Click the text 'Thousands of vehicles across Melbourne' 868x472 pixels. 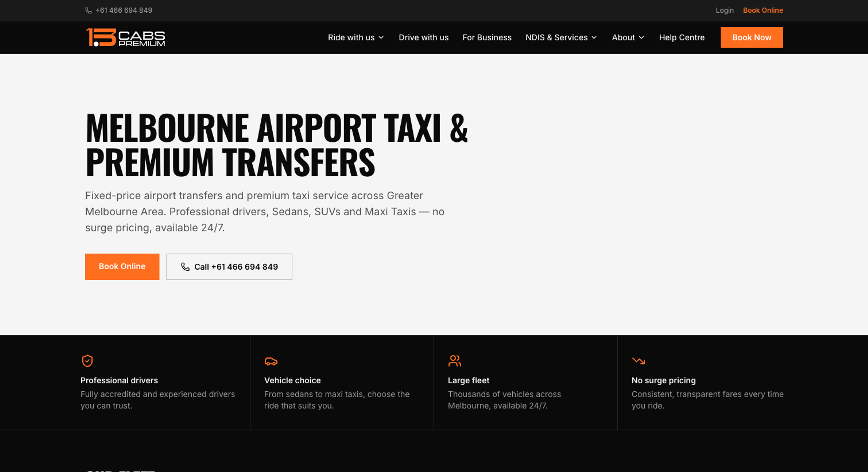(x=504, y=400)
